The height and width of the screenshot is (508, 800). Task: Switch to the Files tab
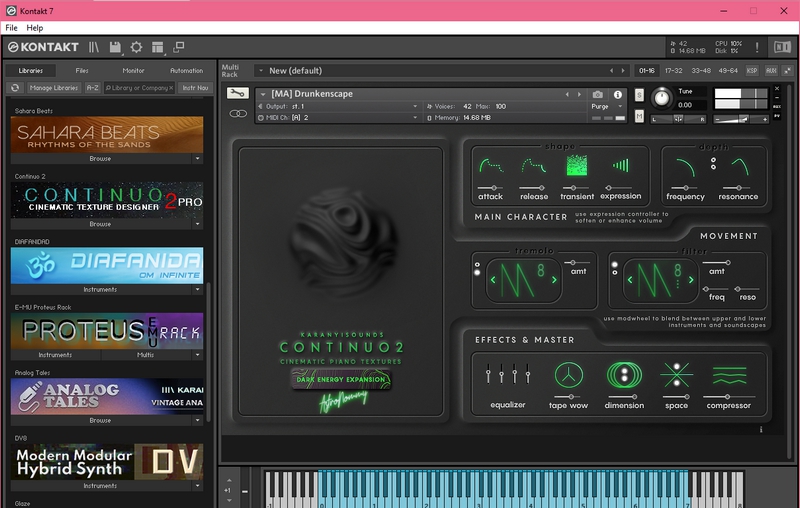(x=82, y=71)
